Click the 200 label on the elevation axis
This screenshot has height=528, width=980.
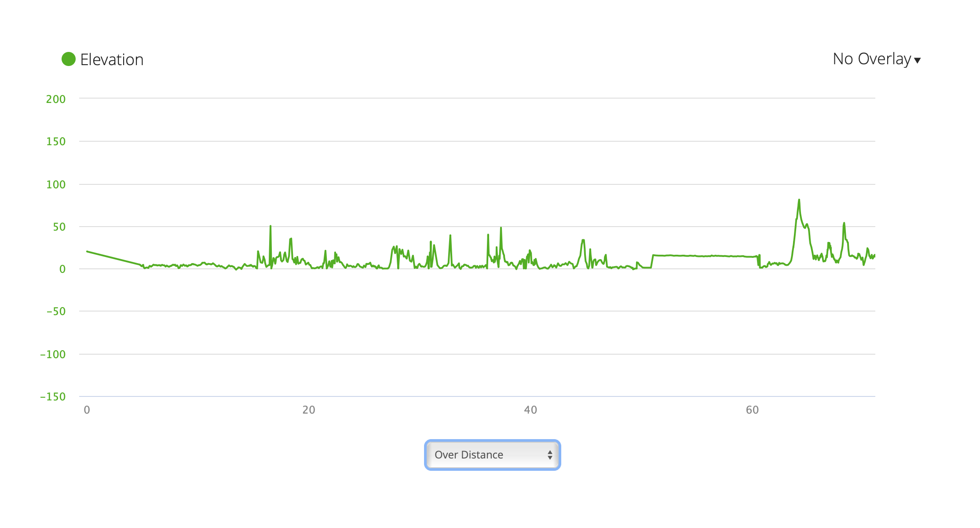pos(56,99)
